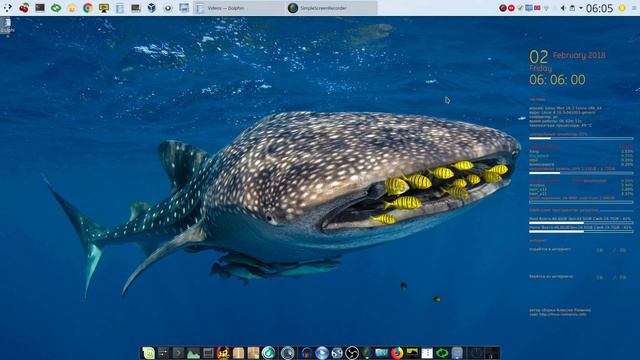Screen dimensions: 640x360
Task: Click the February 2018 date text
Action: (x=579, y=56)
